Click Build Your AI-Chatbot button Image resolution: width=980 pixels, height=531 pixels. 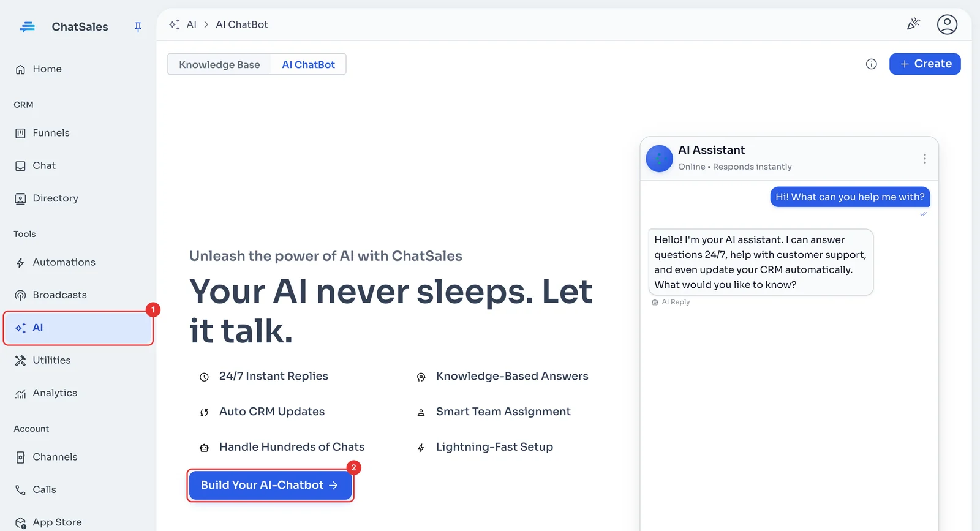(x=270, y=485)
